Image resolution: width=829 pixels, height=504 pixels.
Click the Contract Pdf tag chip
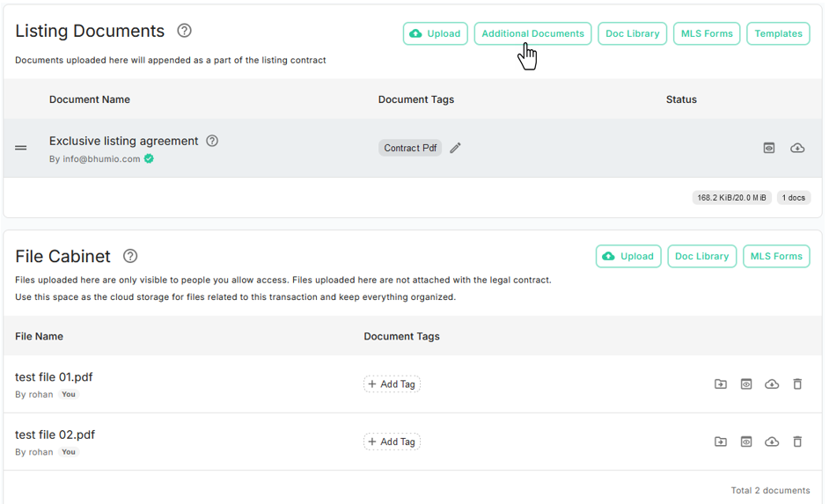(x=410, y=148)
